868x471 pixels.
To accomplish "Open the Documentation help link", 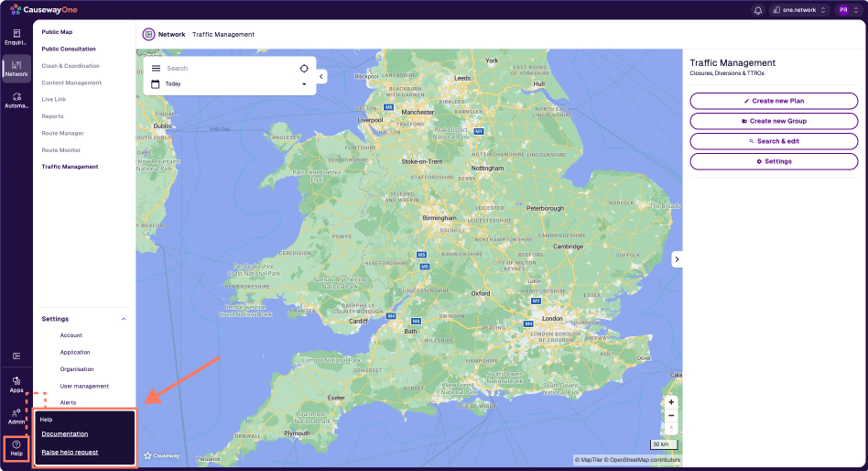I will [x=65, y=433].
